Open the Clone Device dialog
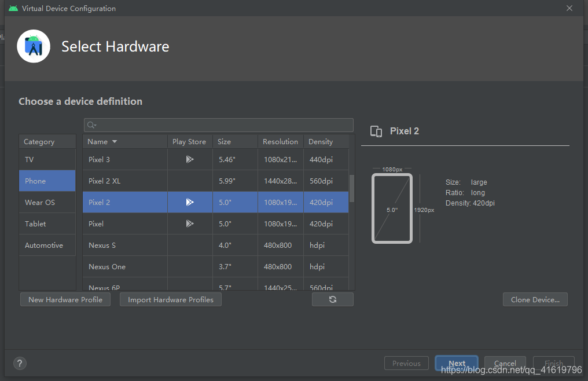The height and width of the screenshot is (381, 588). (x=535, y=299)
